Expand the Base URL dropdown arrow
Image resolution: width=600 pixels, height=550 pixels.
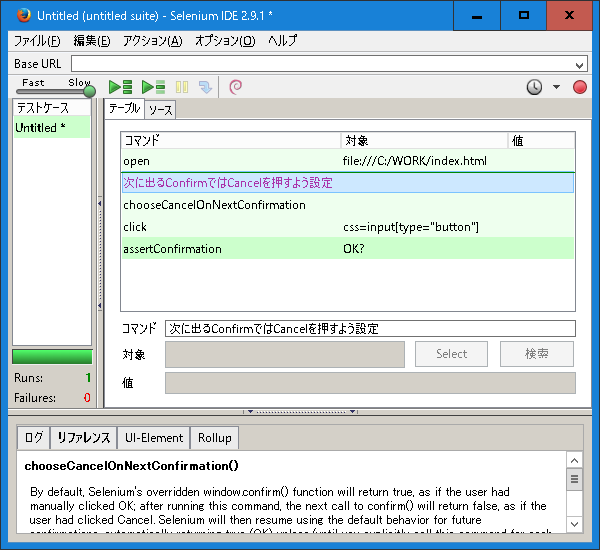[579, 65]
